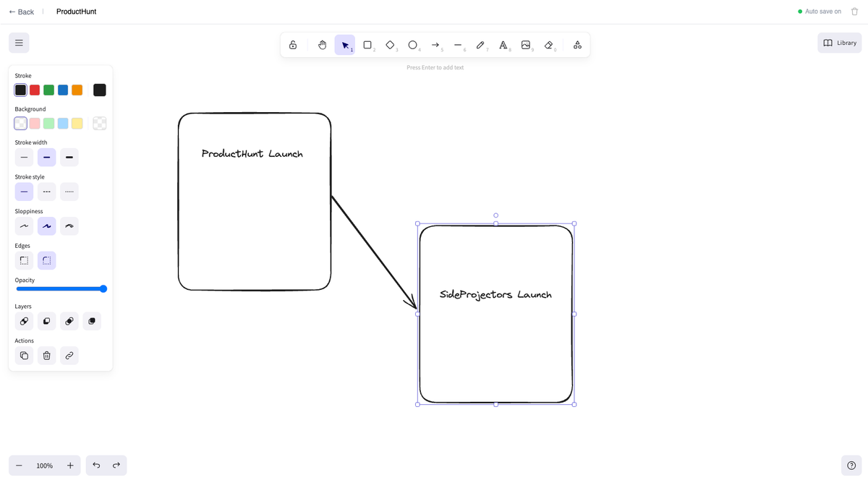Select the Rectangle shape tool

point(367,45)
